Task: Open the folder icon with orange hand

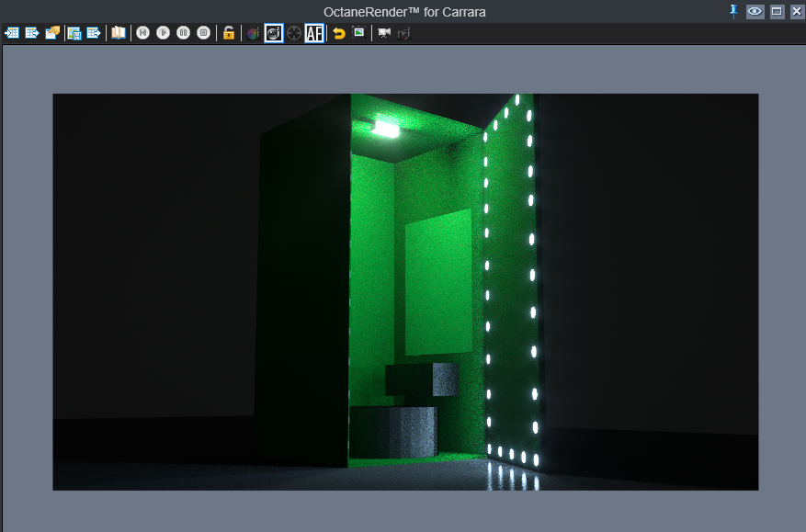Action: coord(52,33)
